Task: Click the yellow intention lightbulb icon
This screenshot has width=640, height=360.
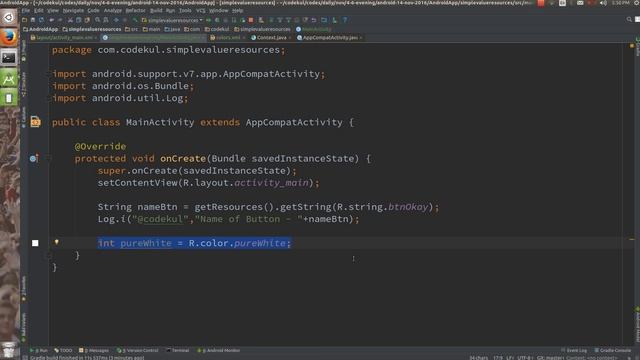Action: point(56,242)
